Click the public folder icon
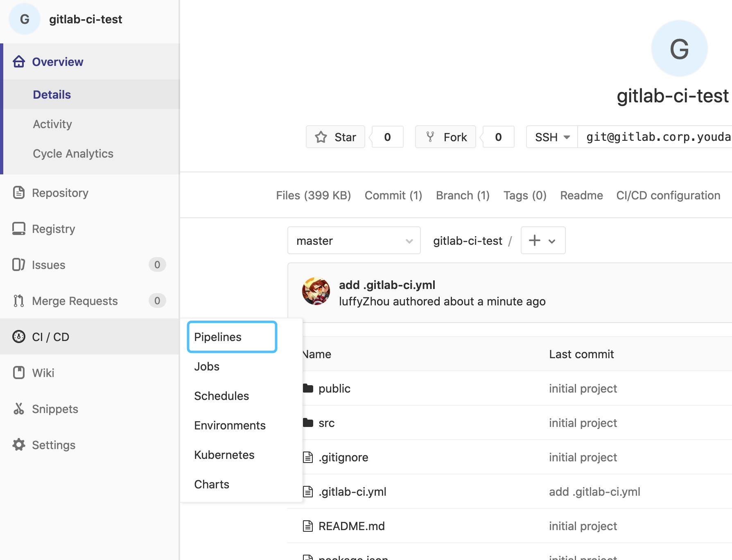732x560 pixels. (308, 388)
